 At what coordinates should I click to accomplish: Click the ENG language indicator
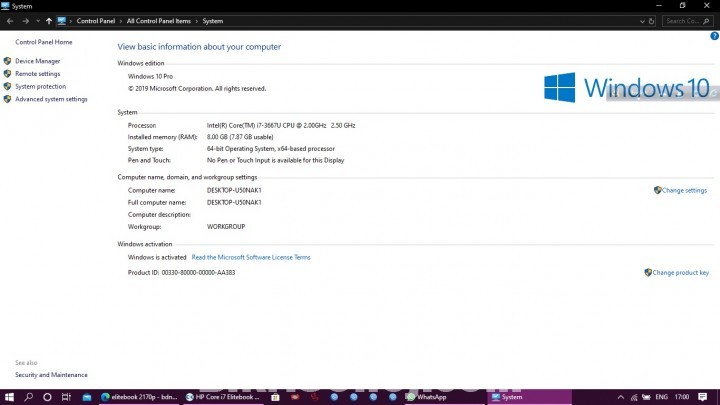(x=662, y=397)
